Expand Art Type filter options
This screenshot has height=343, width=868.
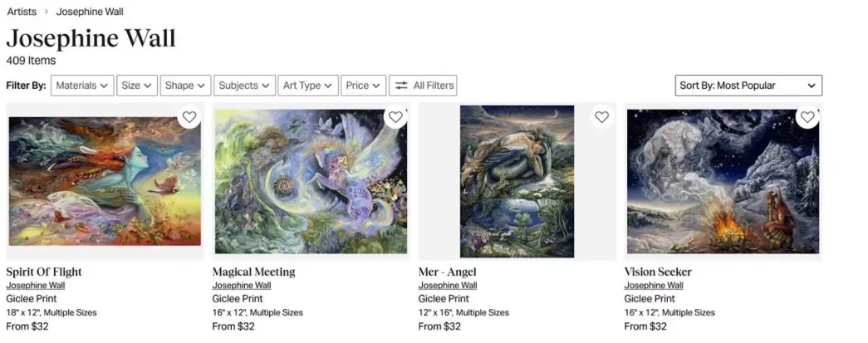(307, 86)
